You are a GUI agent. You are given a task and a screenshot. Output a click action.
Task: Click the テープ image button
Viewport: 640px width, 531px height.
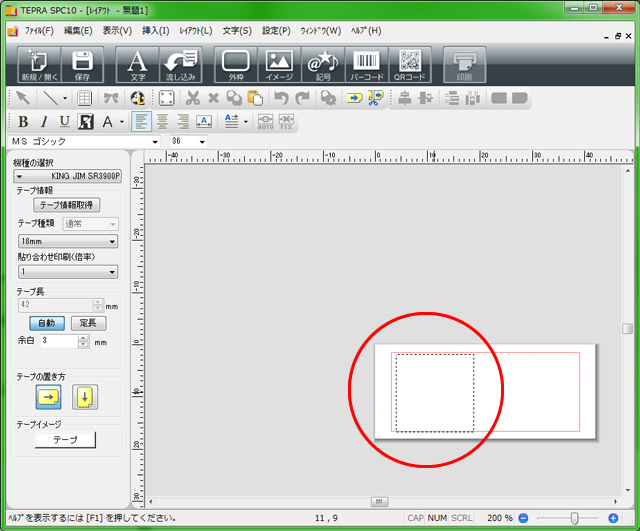pos(65,440)
